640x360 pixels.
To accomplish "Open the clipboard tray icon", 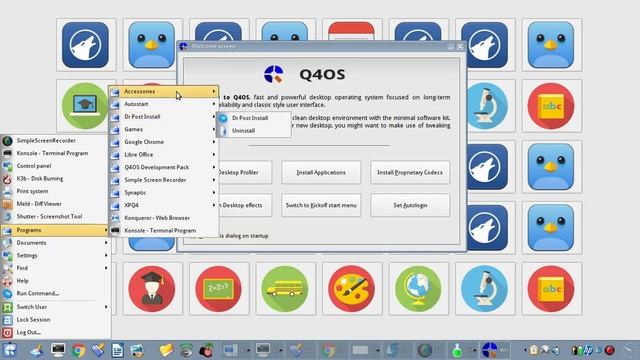I will coord(533,350).
